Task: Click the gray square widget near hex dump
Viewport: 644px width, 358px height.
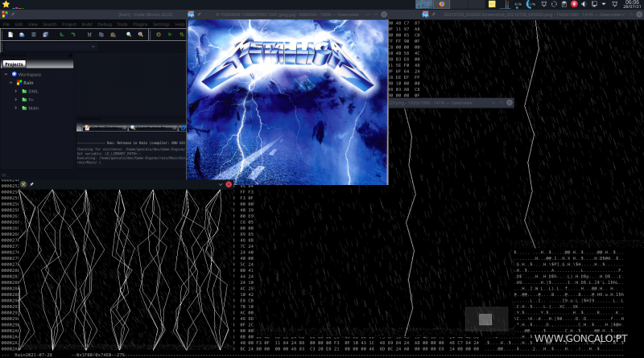Action: click(485, 319)
